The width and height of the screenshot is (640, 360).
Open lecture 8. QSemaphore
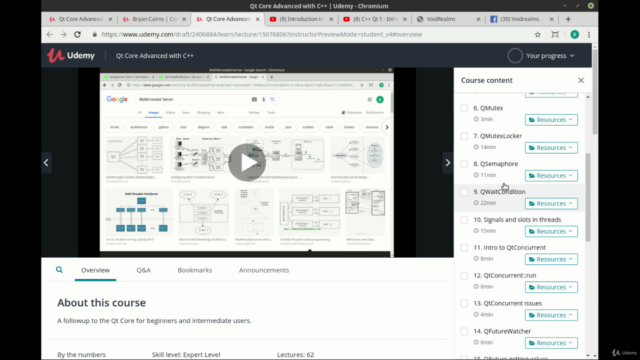(496, 164)
